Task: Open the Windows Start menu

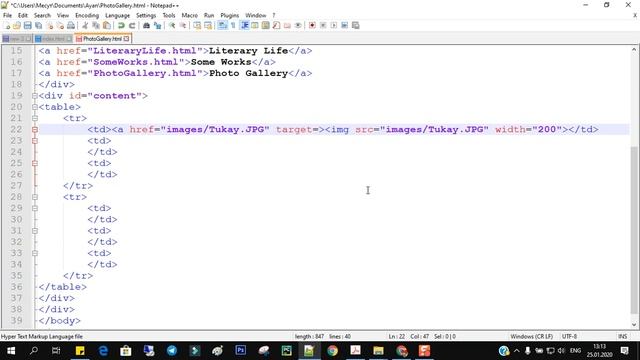Action: 11,351
